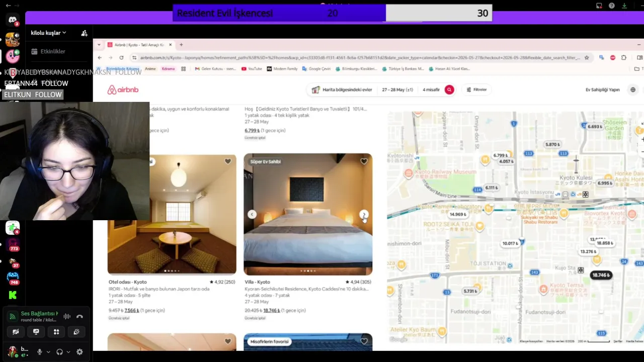Open the Discord soundboard

tap(76, 332)
